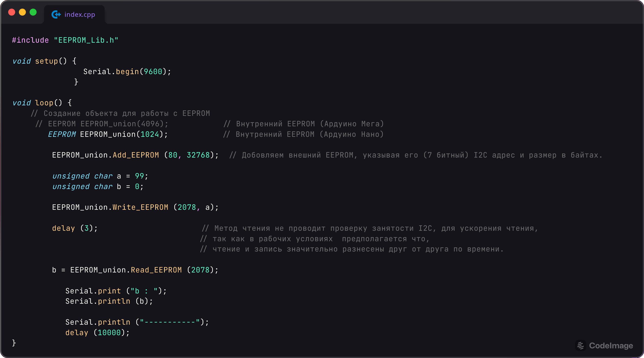The image size is (644, 358).
Task: Click the comment about adding external EEPROM
Action: point(416,155)
